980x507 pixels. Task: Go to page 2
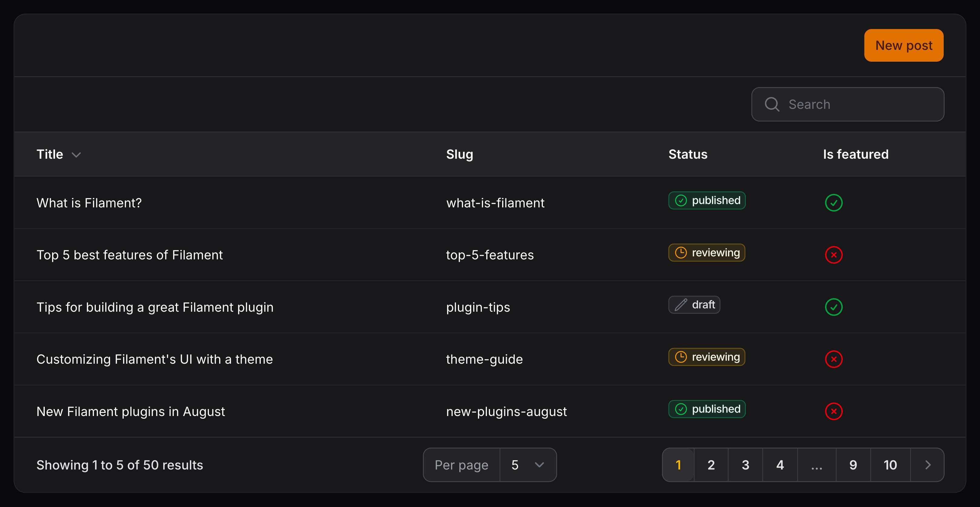pos(711,465)
